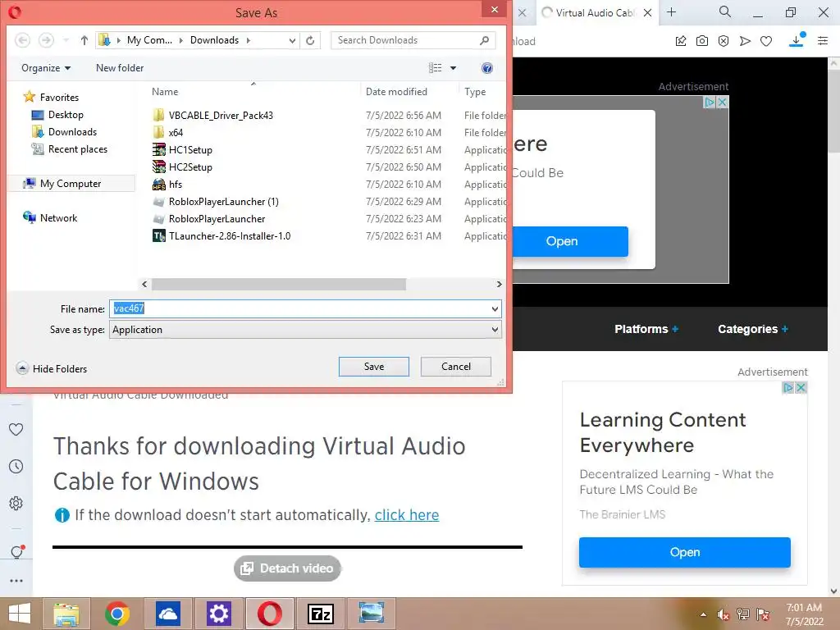Click Cancel button in dialog

coord(456,367)
